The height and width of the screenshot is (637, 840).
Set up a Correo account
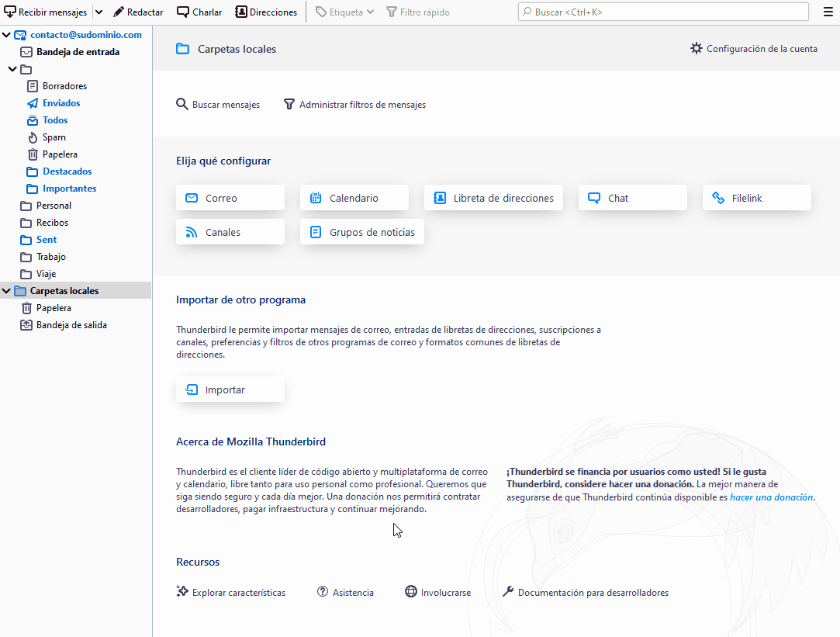coord(230,198)
